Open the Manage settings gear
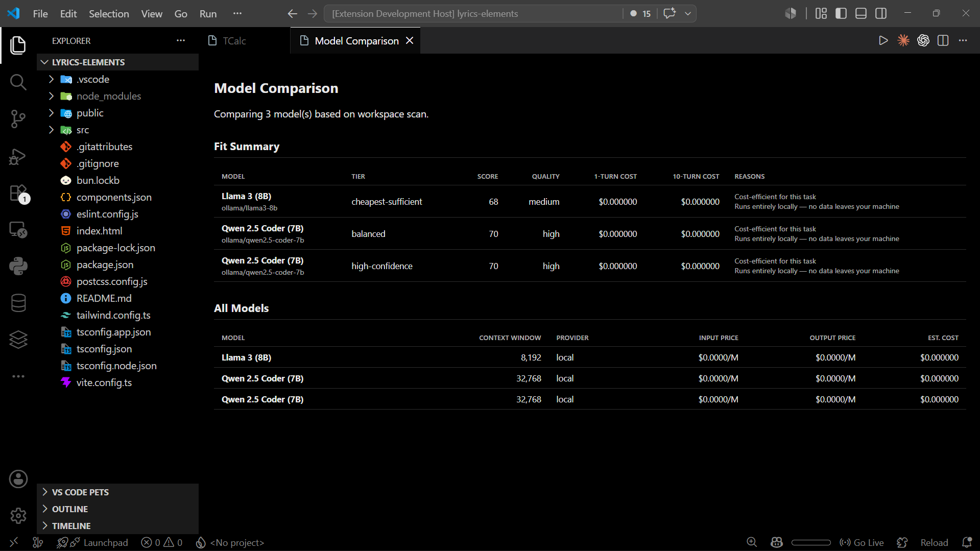This screenshot has width=980, height=551. point(18,516)
